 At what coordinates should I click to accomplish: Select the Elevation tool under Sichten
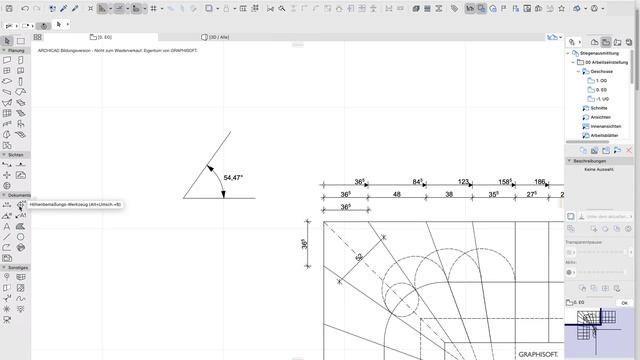tap(20, 164)
